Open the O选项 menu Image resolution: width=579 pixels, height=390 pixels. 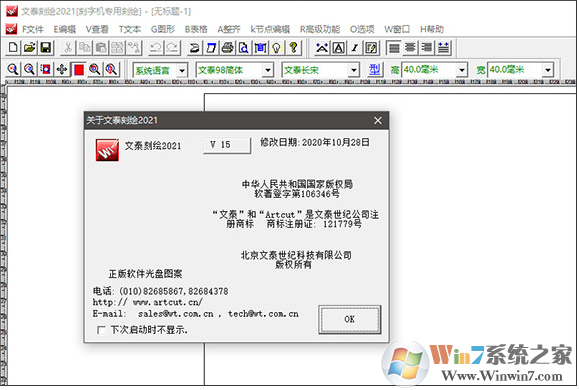(x=362, y=29)
